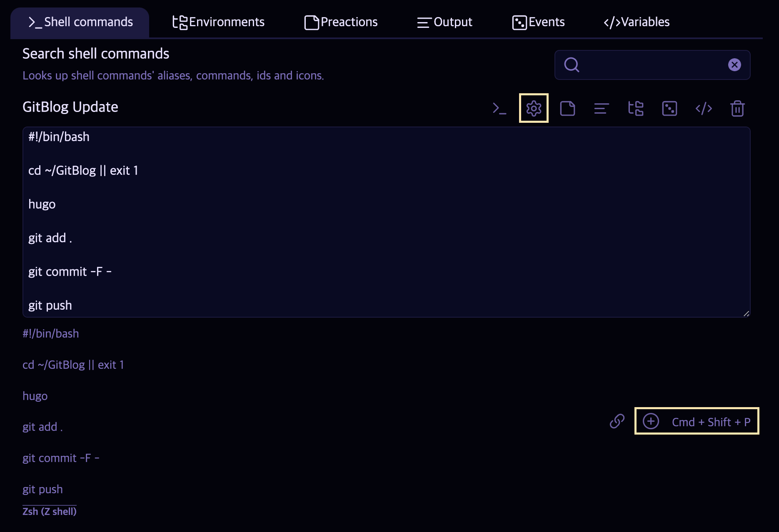Image resolution: width=779 pixels, height=532 pixels.
Task: Click the script editor containing git push
Action: tap(375, 221)
